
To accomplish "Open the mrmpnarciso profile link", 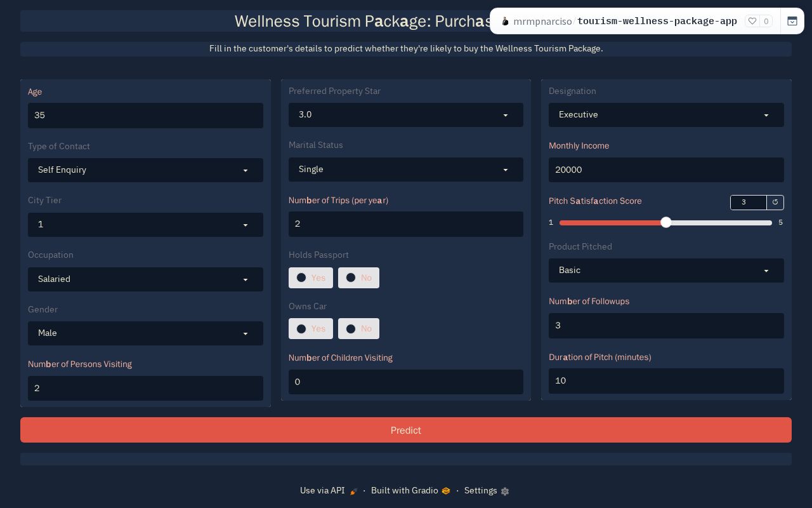I will [x=542, y=21].
